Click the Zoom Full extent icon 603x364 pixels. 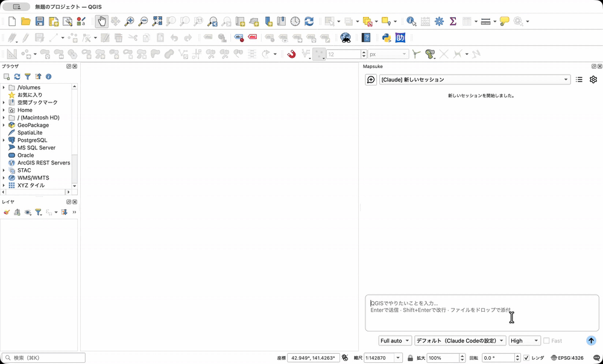pos(157,21)
